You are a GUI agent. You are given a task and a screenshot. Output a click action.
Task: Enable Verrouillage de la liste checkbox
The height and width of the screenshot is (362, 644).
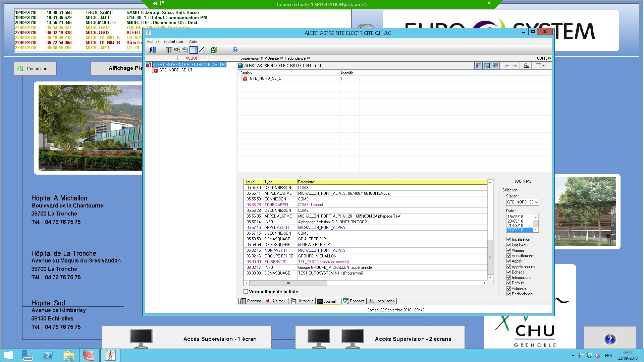pos(246,292)
